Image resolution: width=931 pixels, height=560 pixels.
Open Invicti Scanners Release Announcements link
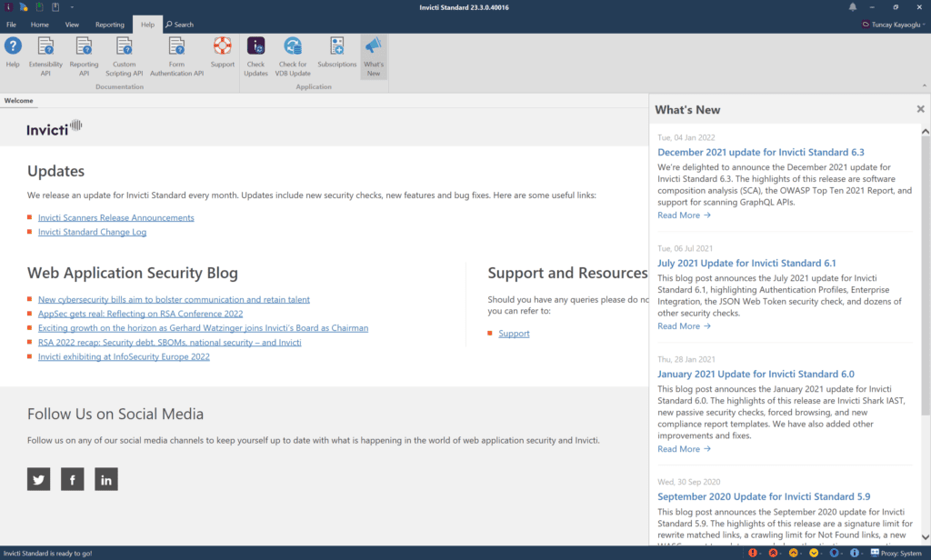point(115,218)
